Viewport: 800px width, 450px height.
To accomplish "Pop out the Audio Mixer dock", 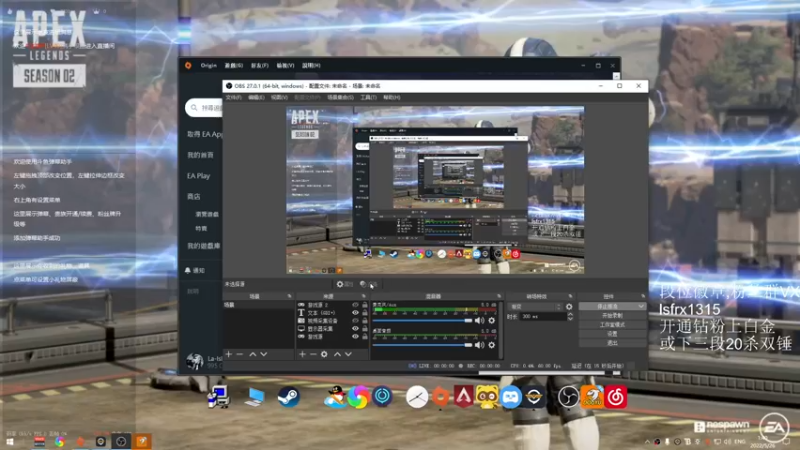I will (x=499, y=296).
